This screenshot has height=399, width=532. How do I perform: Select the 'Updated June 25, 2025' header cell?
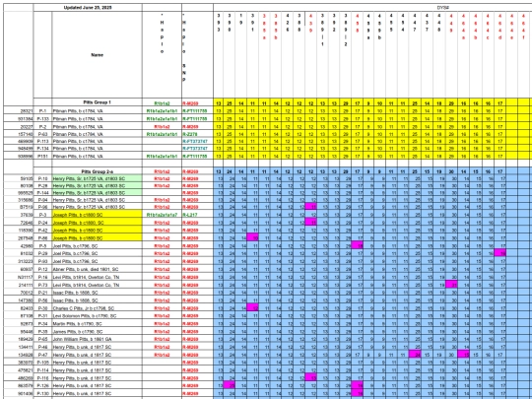coord(88,8)
